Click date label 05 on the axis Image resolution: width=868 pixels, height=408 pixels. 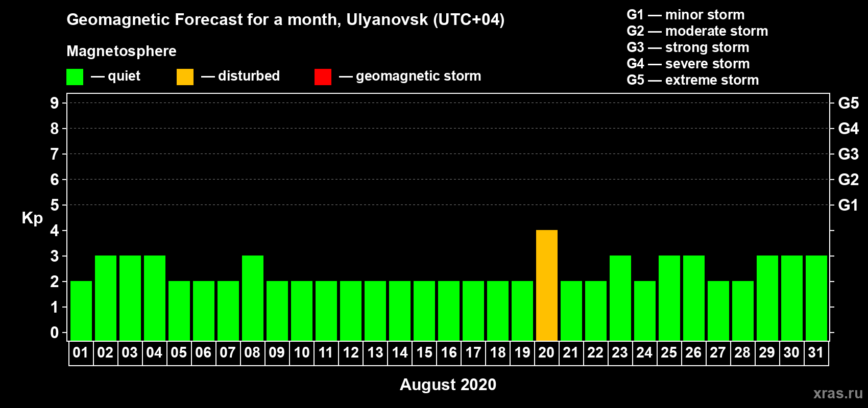(179, 352)
